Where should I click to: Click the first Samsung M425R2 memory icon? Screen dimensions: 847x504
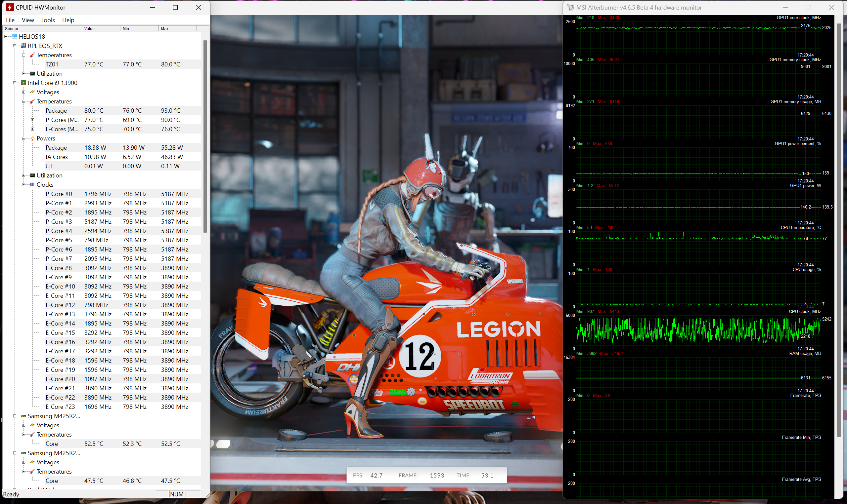pos(23,416)
